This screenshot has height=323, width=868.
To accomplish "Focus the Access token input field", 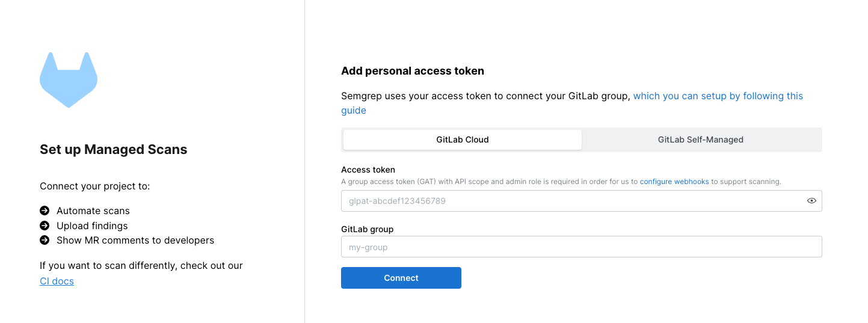I will [582, 201].
